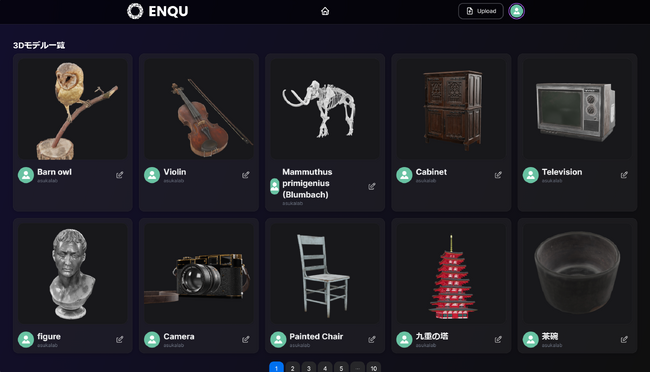Edit the Cabinet model entry
This screenshot has height=373, width=650.
(x=498, y=175)
